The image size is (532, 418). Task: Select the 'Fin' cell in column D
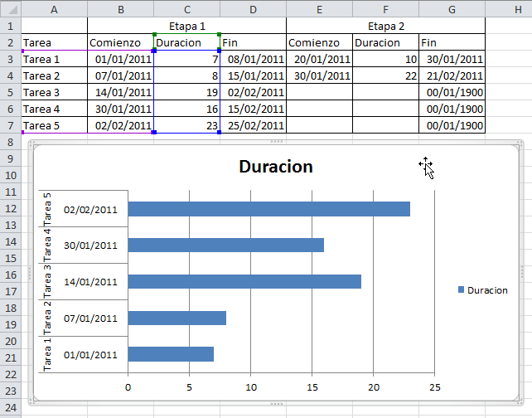click(x=253, y=42)
